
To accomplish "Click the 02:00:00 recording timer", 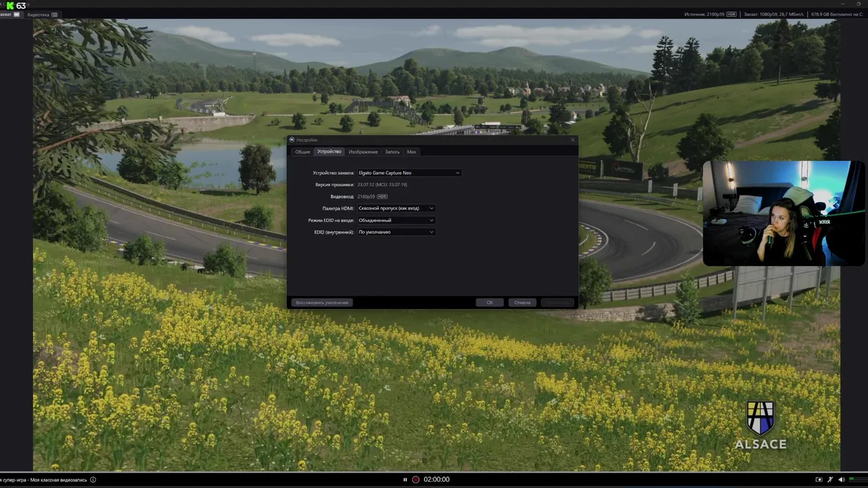I will (437, 479).
